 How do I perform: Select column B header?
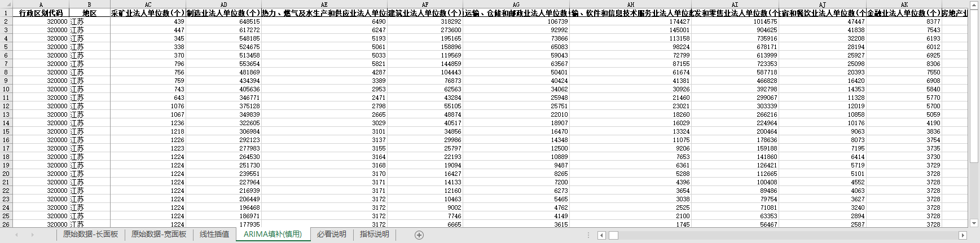89,5
